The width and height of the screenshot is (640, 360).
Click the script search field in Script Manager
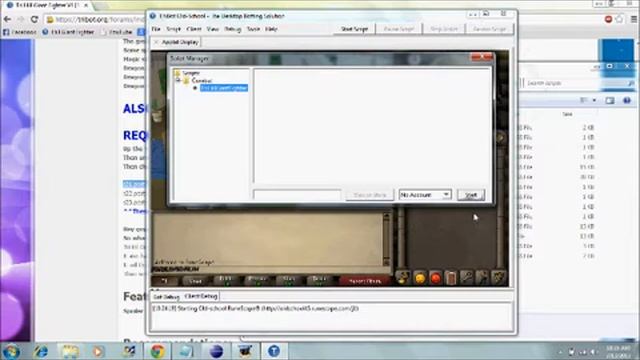297,195
